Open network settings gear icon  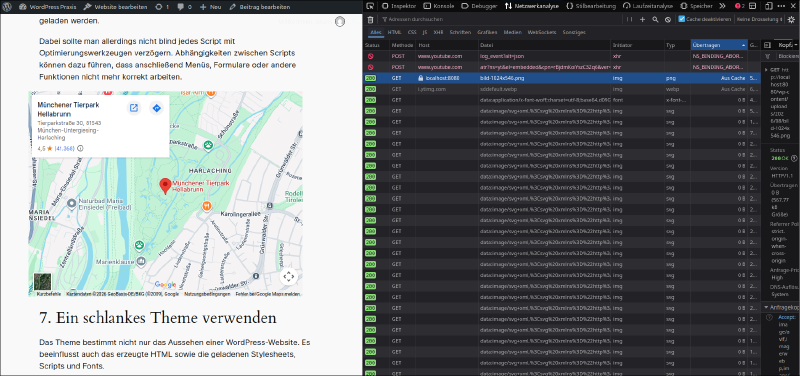[x=791, y=19]
